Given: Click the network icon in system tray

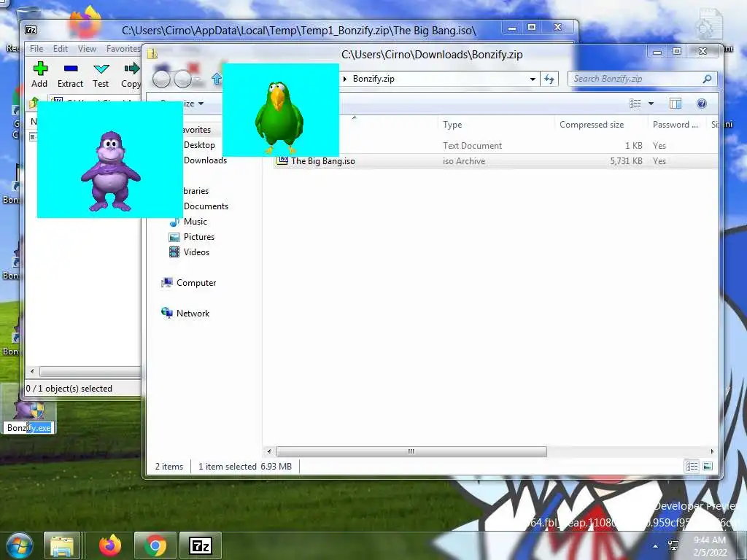Looking at the screenshot, I should [673, 545].
